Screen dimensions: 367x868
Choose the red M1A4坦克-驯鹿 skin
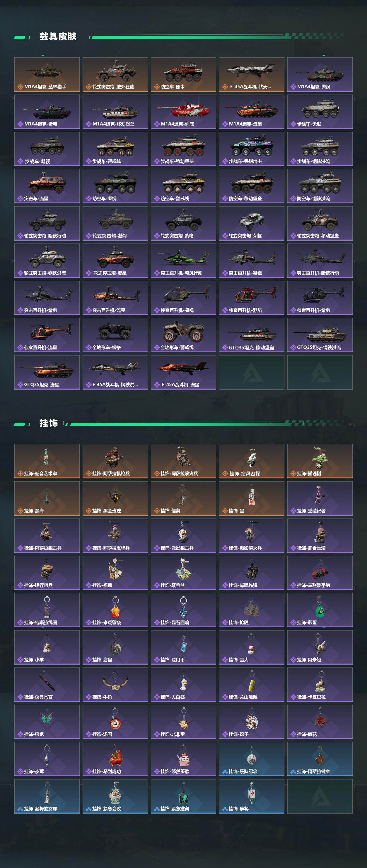pos(183,112)
